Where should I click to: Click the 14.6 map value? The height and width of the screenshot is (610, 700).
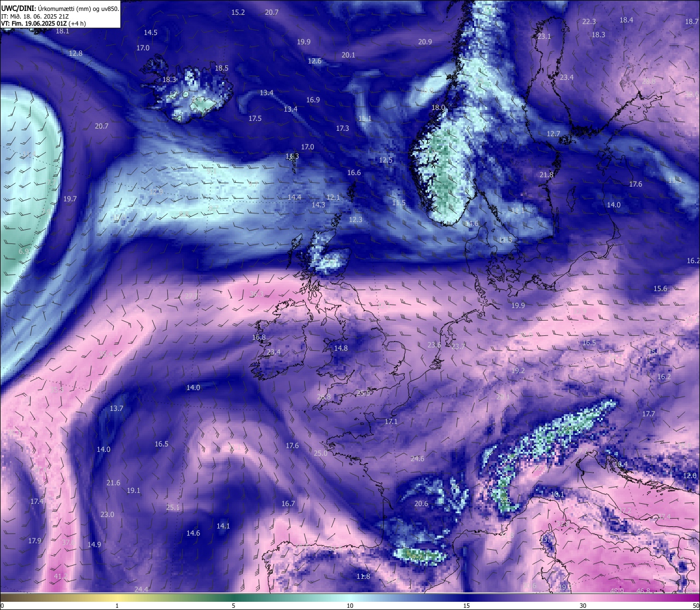(x=193, y=533)
